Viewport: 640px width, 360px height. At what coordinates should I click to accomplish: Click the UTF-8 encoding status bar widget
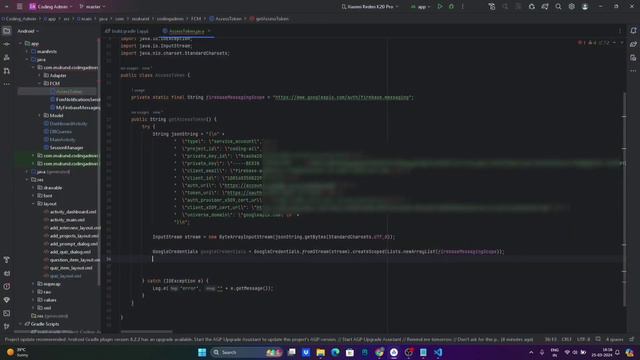(583, 339)
